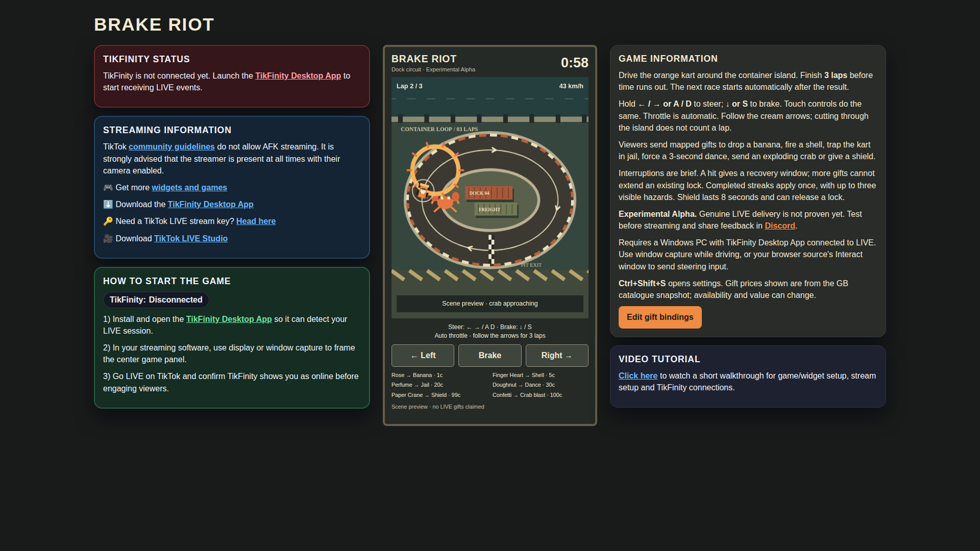
Task: Open Edit gift bindings
Action: 660,317
